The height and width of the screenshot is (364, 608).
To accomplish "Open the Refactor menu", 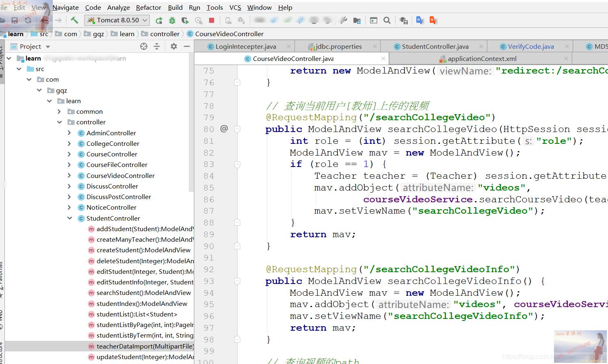I will tap(148, 7).
